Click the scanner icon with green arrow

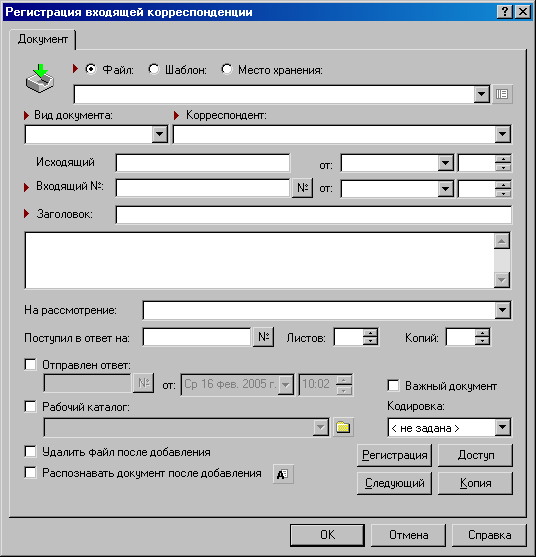pos(40,79)
